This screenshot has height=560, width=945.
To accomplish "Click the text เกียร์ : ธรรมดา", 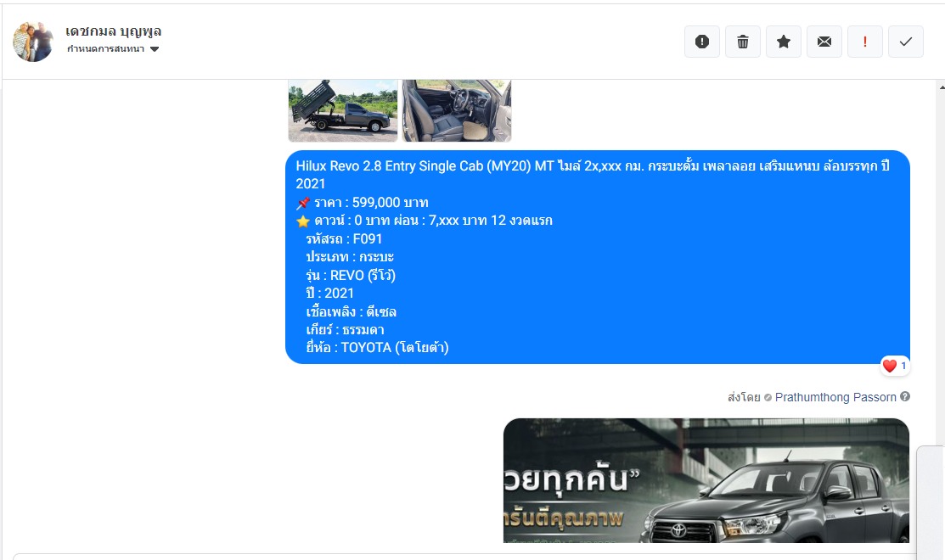I will point(345,330).
